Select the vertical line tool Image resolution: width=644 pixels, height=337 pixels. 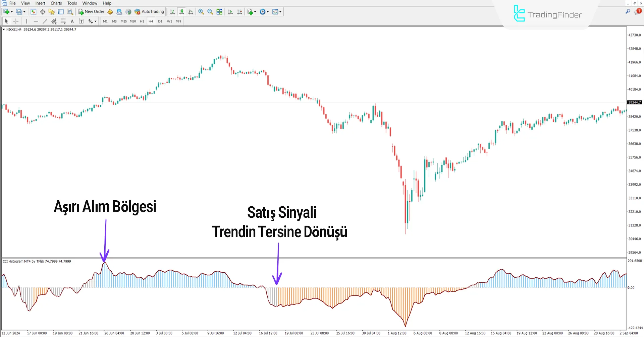point(26,21)
